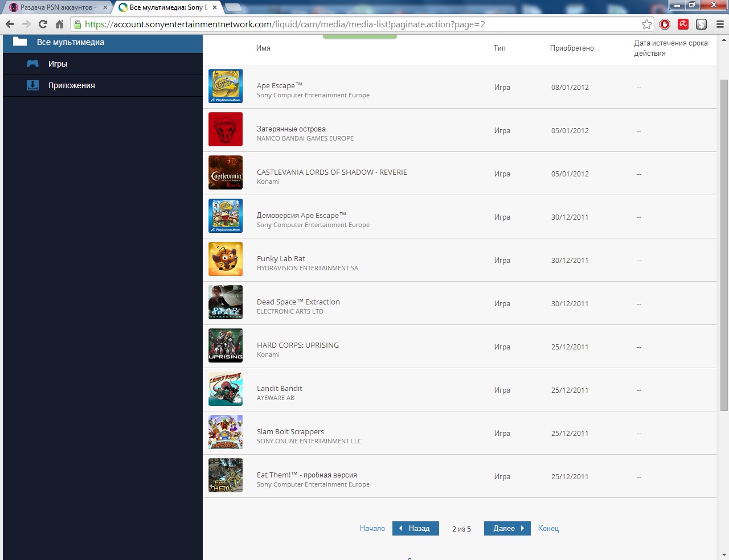Click the download icon next to Приложения

(32, 85)
